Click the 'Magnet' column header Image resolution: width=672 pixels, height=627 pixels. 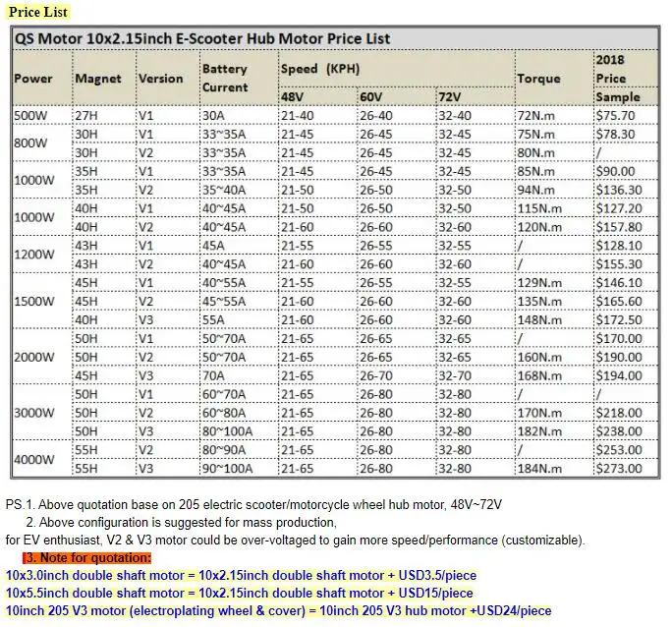[x=98, y=79]
